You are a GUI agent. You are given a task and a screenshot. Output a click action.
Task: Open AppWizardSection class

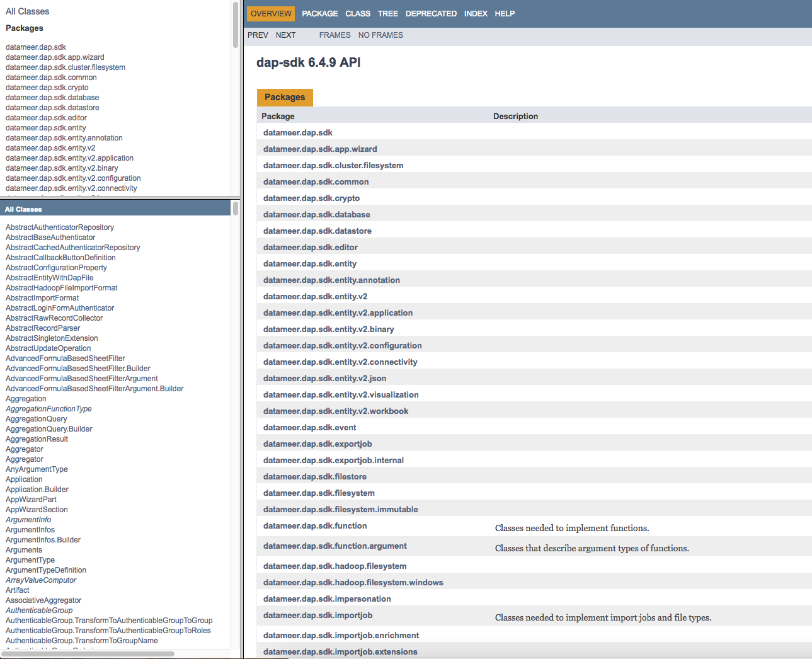pyautogui.click(x=37, y=510)
